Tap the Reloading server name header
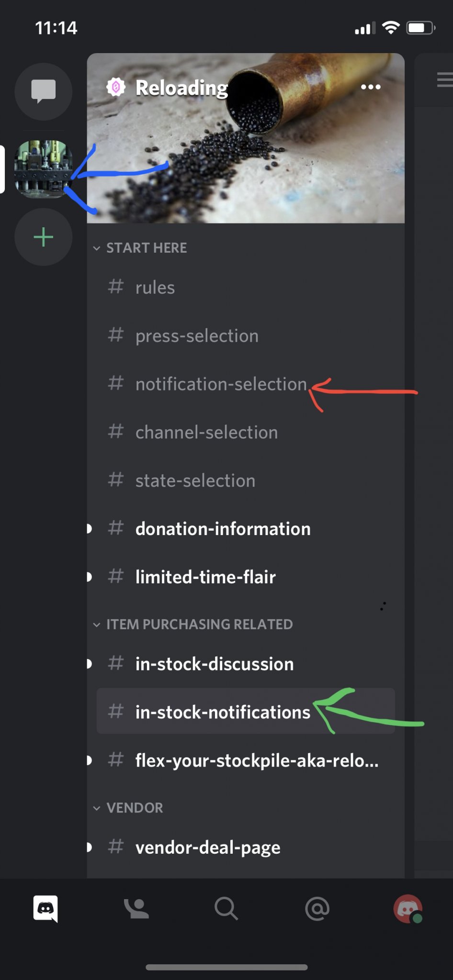 click(x=181, y=88)
